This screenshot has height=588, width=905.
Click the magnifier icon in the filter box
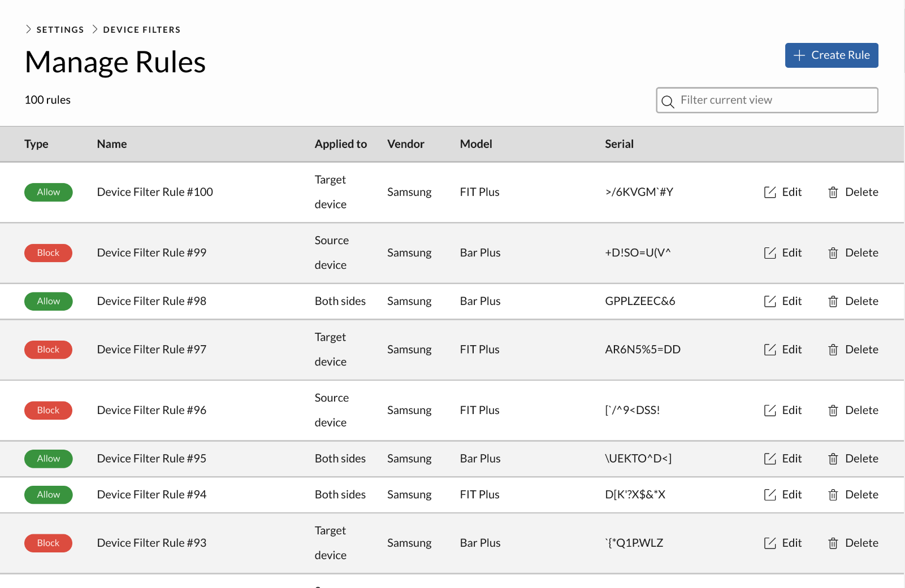tap(668, 101)
